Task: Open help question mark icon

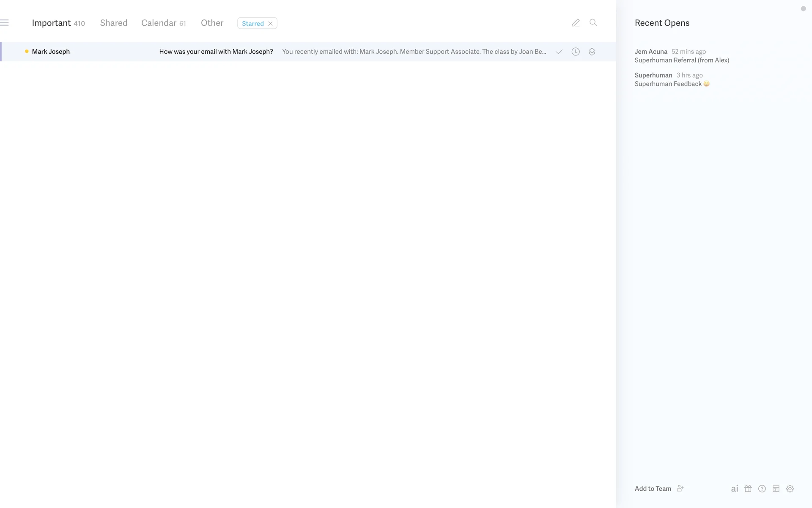Action: click(762, 489)
